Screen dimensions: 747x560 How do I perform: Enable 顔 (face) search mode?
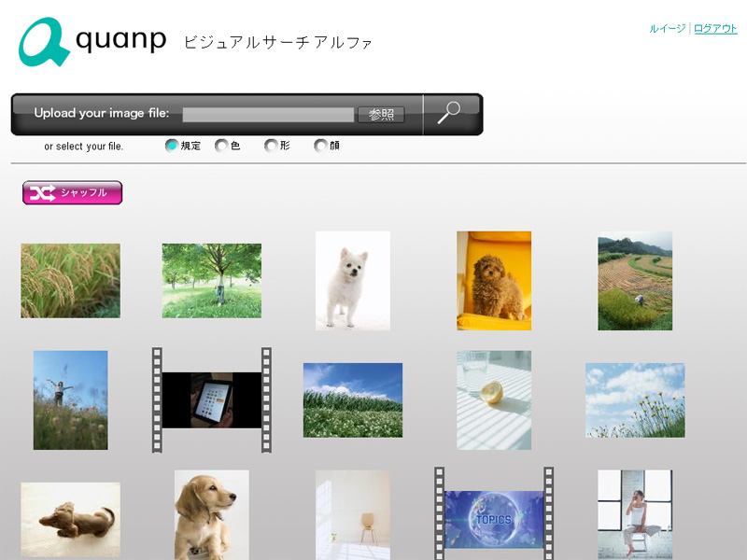(321, 146)
